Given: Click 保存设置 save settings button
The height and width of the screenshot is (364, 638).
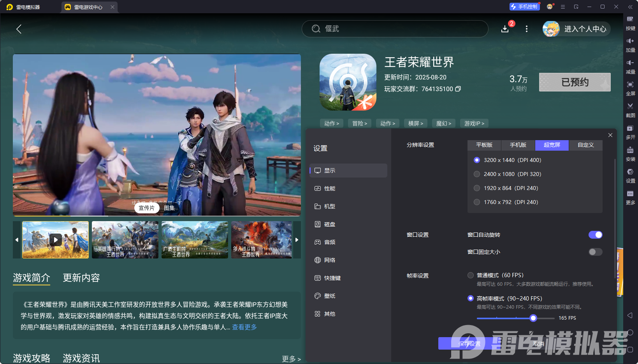Looking at the screenshot, I should pyautogui.click(x=469, y=344).
